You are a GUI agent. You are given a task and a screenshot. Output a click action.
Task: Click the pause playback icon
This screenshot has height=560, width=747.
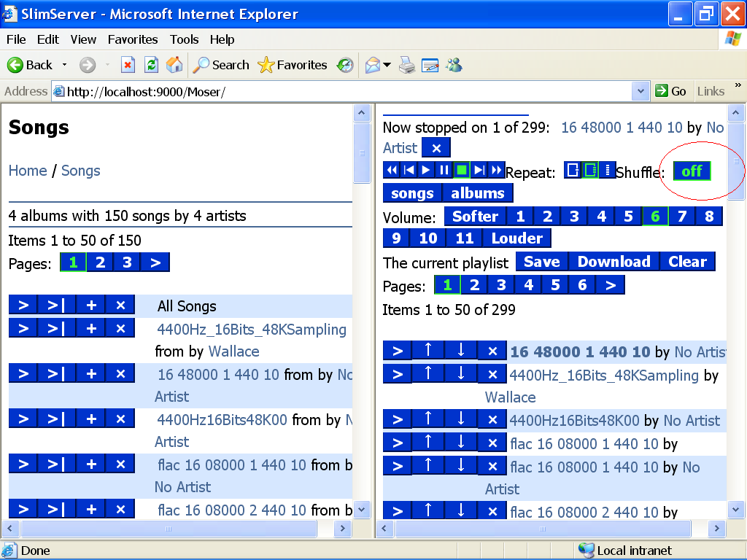tap(444, 170)
